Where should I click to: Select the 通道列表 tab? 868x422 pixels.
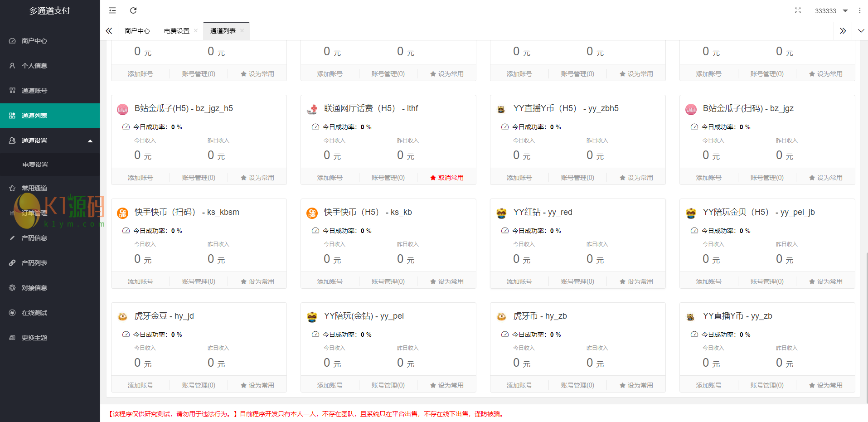click(x=223, y=31)
